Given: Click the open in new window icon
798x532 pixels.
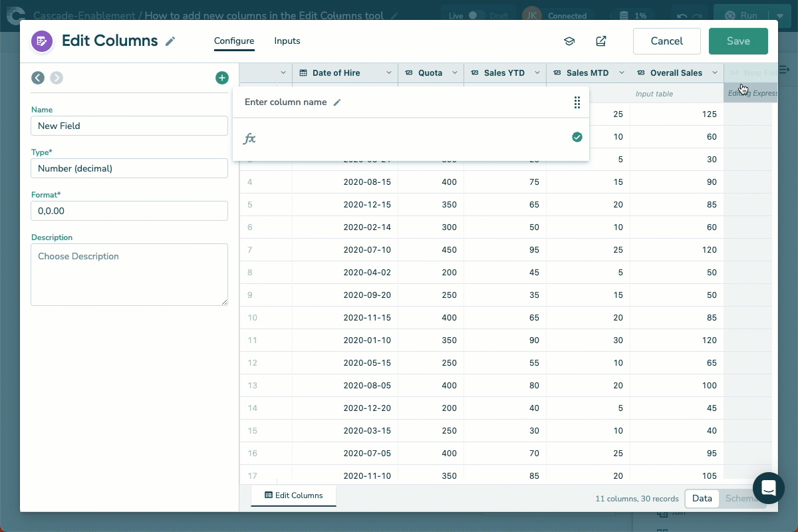Looking at the screenshot, I should [x=601, y=41].
